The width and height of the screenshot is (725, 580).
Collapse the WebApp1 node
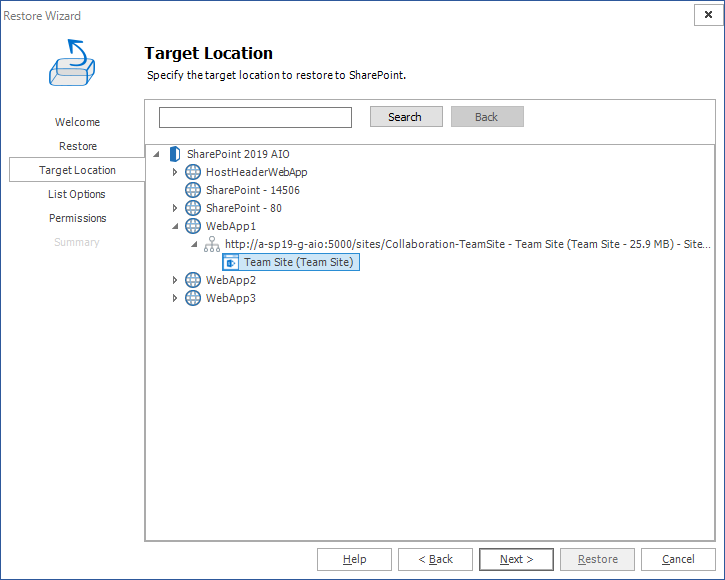tap(175, 226)
